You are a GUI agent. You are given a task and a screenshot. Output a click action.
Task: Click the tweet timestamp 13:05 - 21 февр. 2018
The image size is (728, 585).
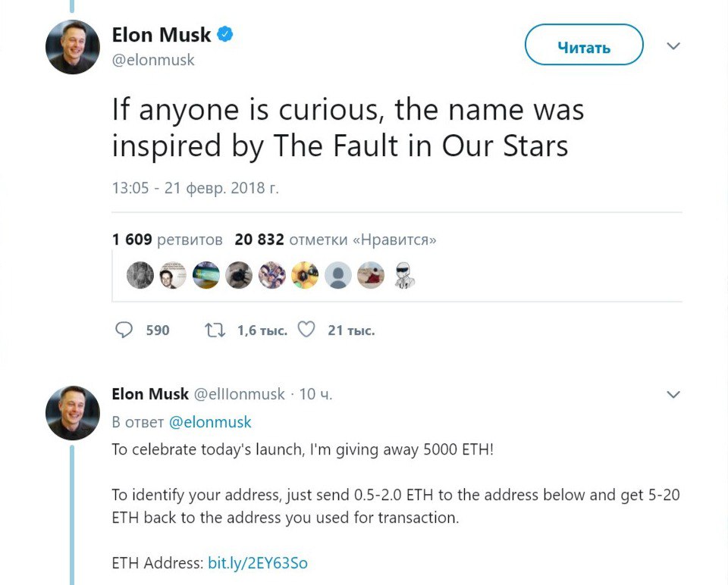click(196, 188)
